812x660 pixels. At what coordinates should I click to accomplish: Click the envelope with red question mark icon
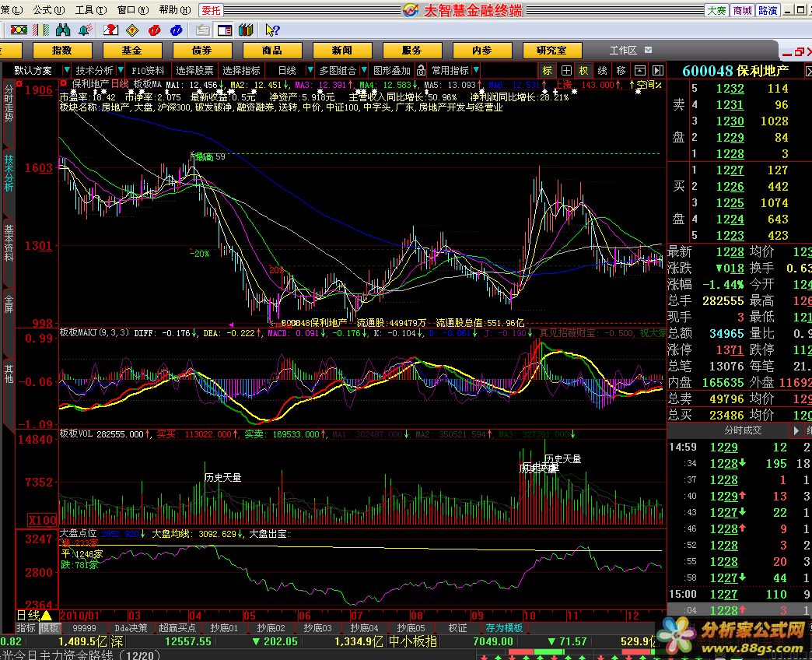110,30
